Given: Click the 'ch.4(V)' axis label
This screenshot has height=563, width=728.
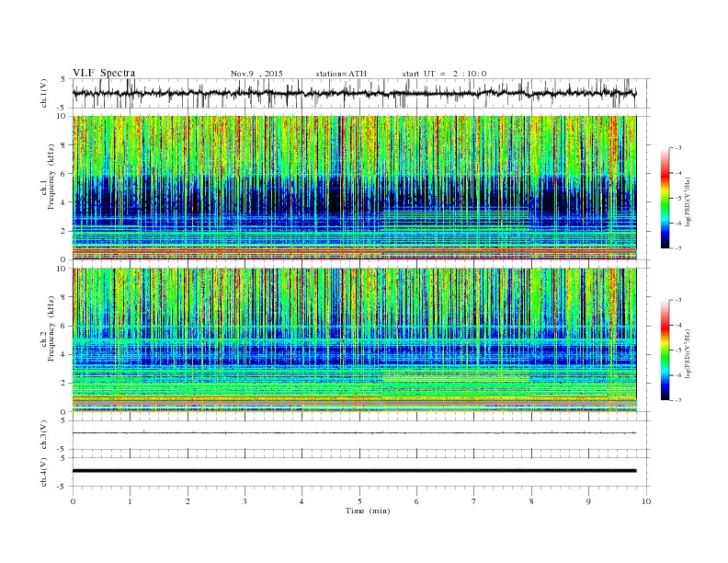Looking at the screenshot, I should pyautogui.click(x=44, y=473).
